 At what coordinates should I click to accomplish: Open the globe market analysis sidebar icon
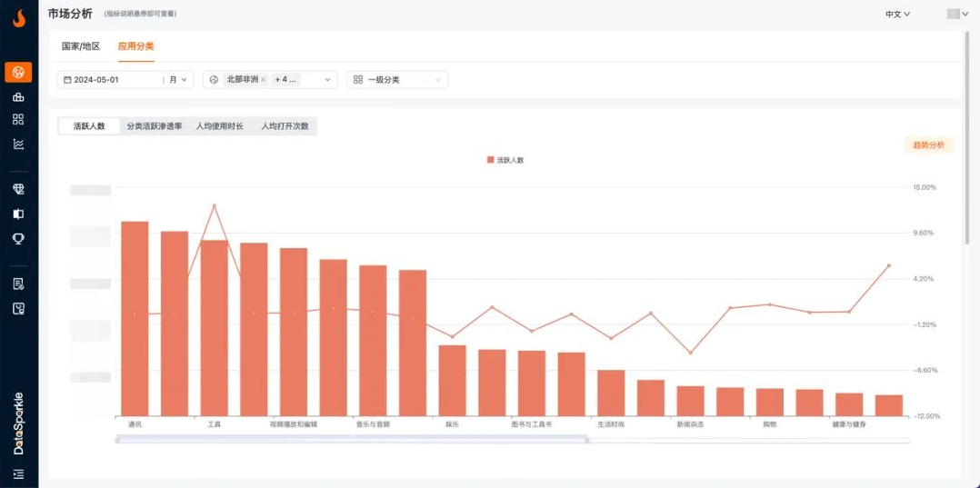(18, 72)
